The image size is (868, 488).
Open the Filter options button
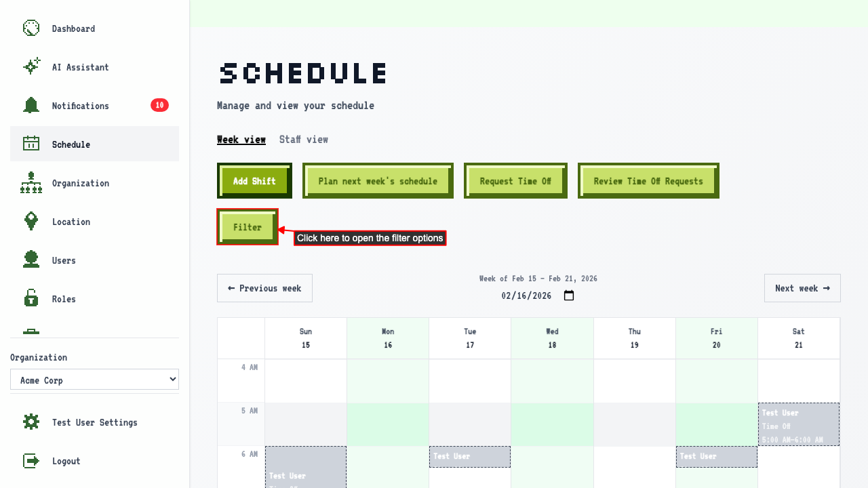click(248, 227)
